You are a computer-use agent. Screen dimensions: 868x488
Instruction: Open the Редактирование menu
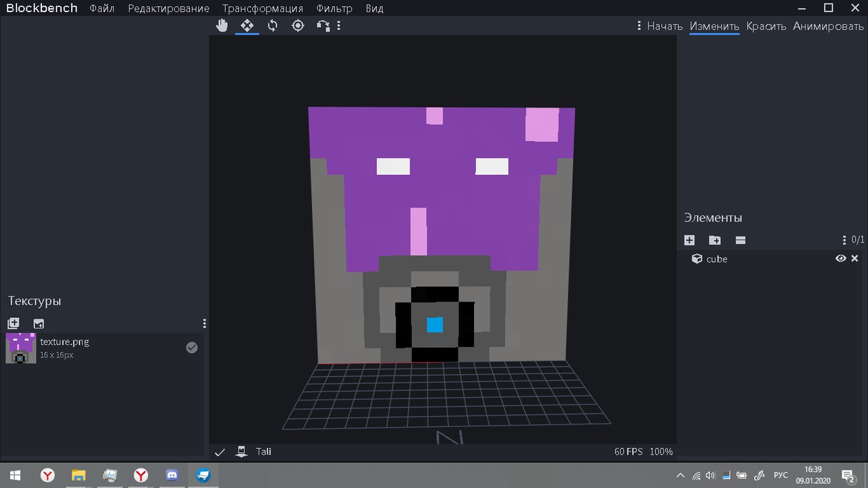click(168, 8)
